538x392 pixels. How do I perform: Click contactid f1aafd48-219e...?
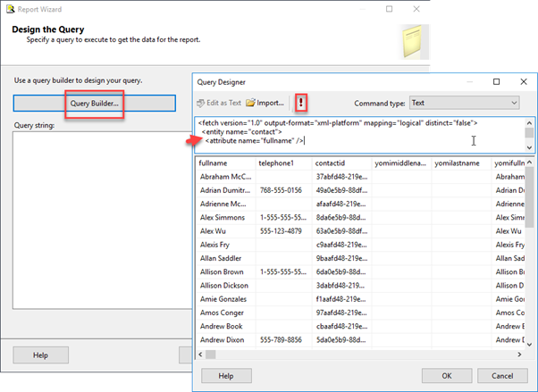click(x=341, y=299)
